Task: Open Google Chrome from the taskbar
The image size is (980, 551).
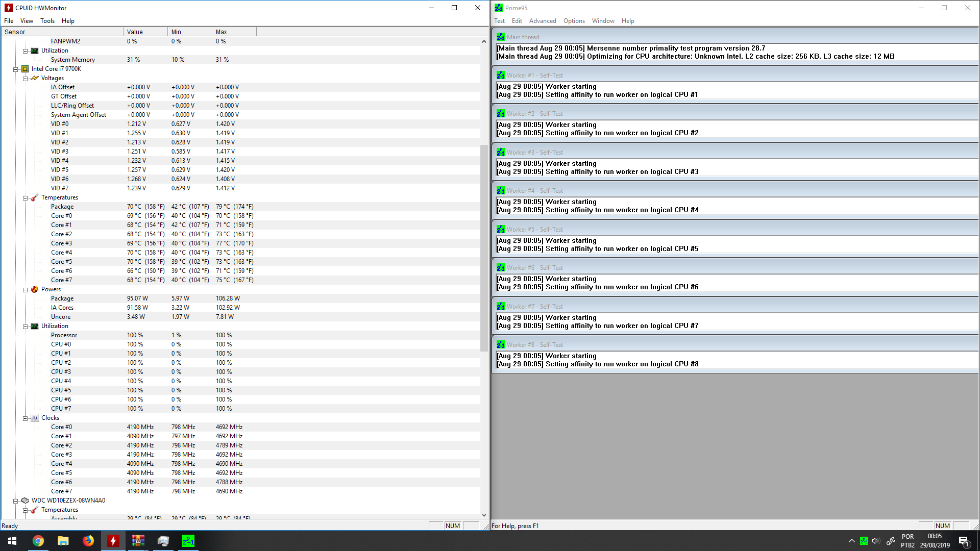Action: [38, 541]
